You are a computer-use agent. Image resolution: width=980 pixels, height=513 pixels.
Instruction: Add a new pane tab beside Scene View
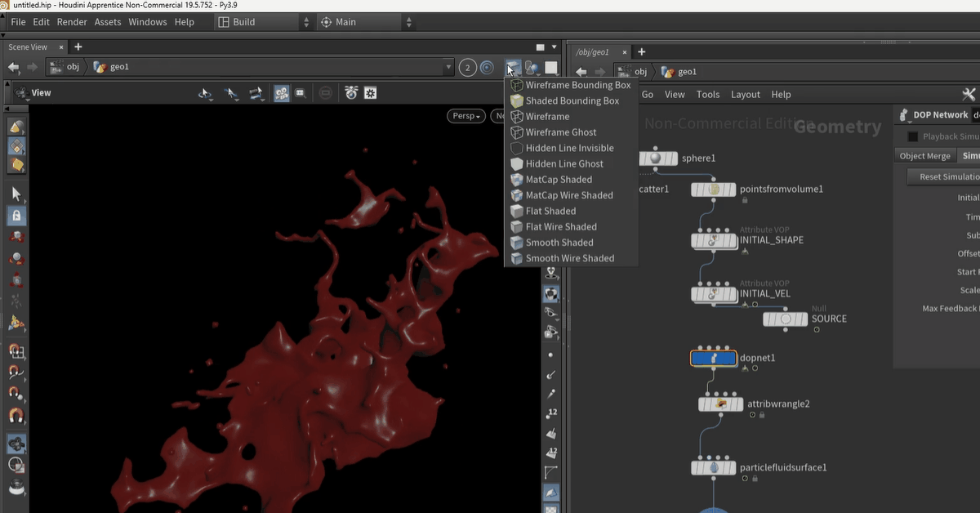point(78,47)
